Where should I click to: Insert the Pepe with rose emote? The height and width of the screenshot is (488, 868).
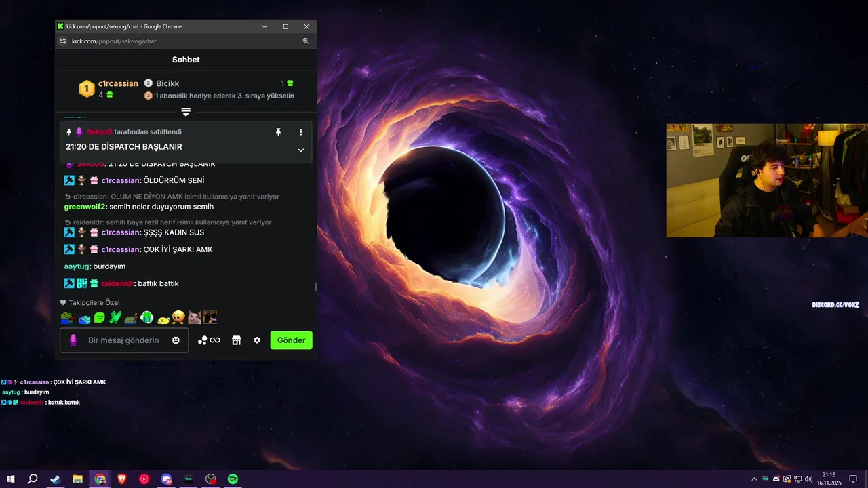66,317
